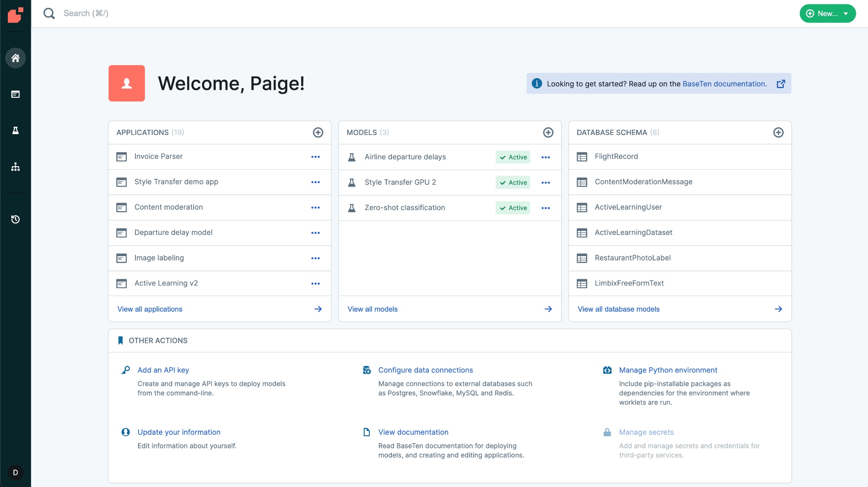The image size is (868, 487).
Task: Open the Configure data connections link
Action: click(x=425, y=370)
